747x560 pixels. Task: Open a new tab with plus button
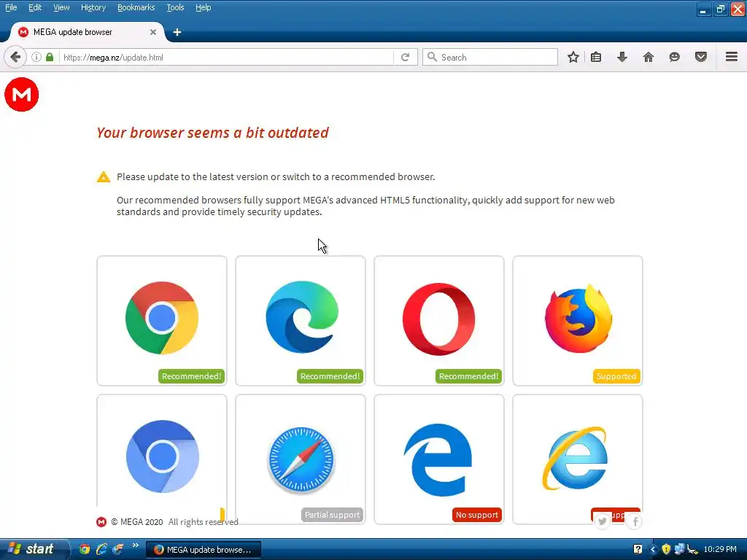click(177, 32)
